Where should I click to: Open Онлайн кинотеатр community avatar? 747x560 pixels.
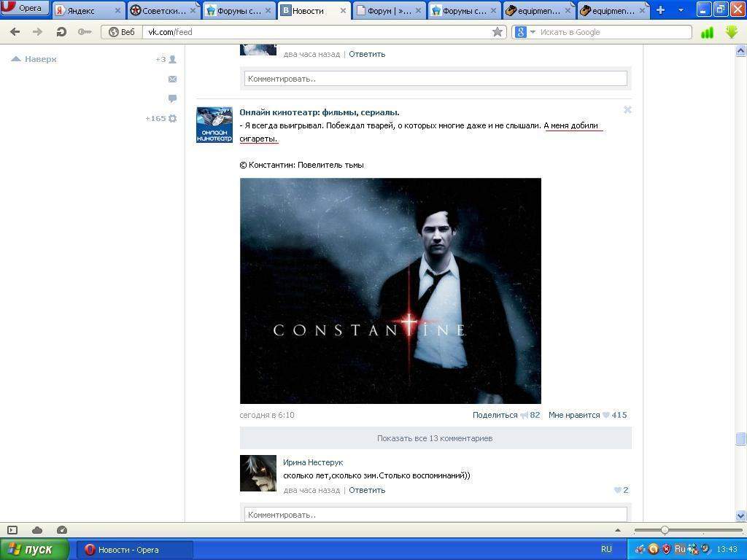coord(214,125)
